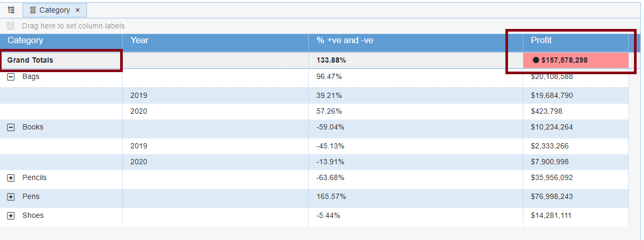Select the Grand Totals row label

30,60
